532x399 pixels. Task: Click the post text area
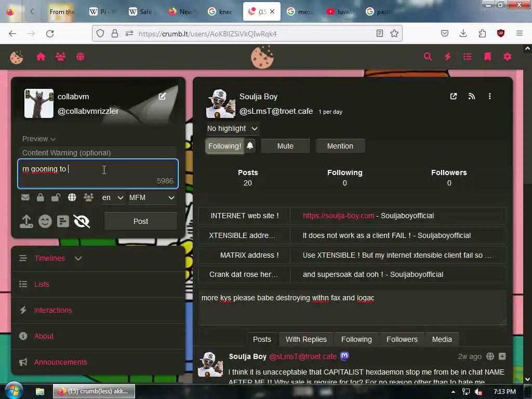98,174
